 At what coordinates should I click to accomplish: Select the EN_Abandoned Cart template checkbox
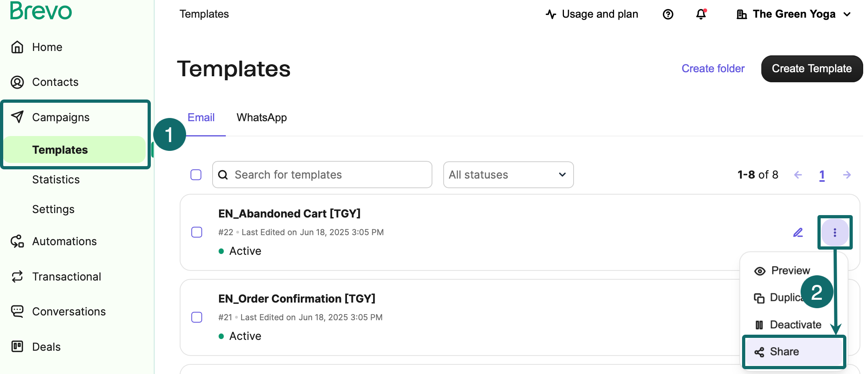tap(197, 232)
